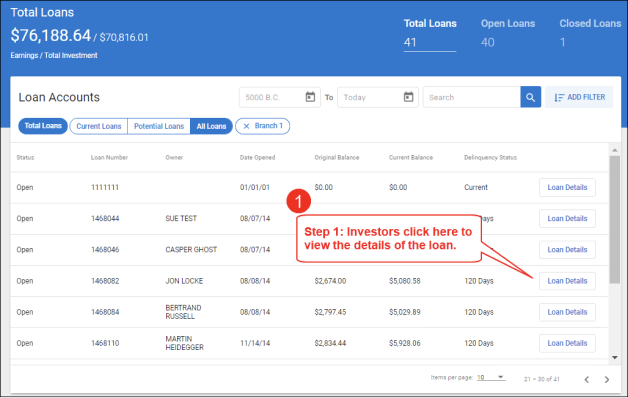
Task: Click original balance $2,797.45
Action: 330,312
